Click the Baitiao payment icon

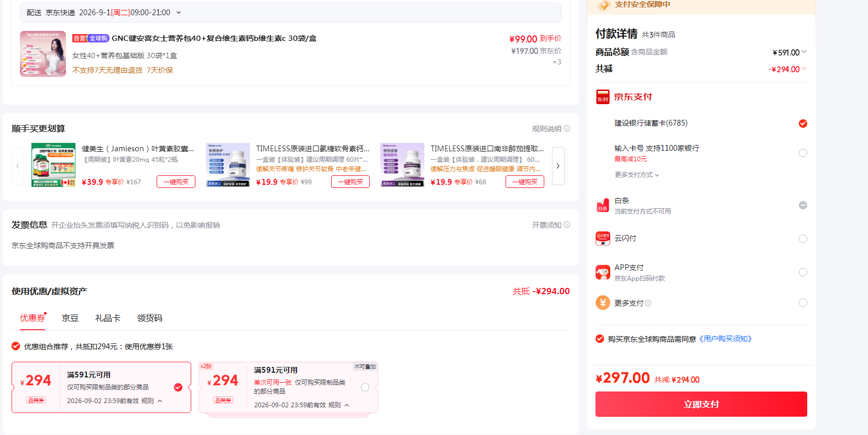click(x=603, y=205)
